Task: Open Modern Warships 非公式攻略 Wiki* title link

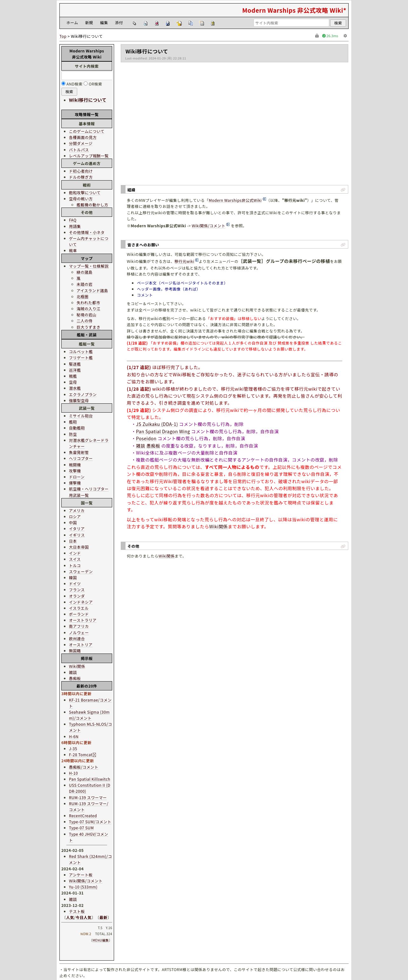Action: pyautogui.click(x=294, y=10)
